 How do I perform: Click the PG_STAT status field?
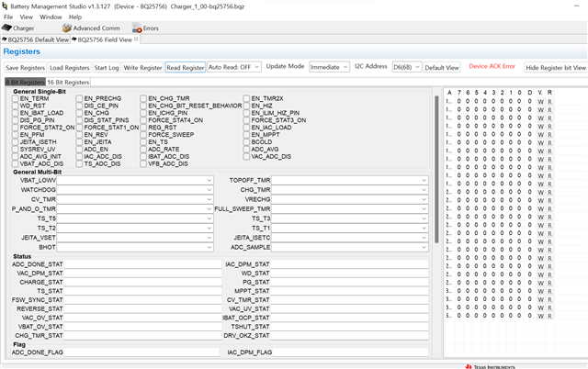[x=349, y=282]
